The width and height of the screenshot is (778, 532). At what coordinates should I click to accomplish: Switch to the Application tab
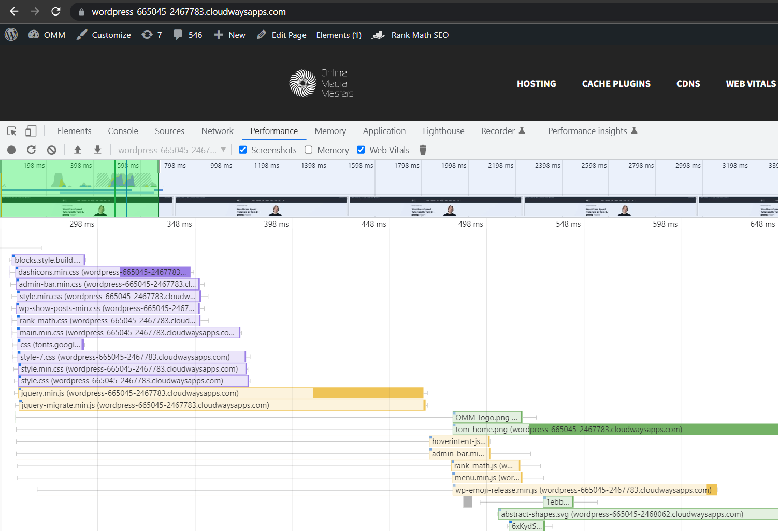click(384, 131)
